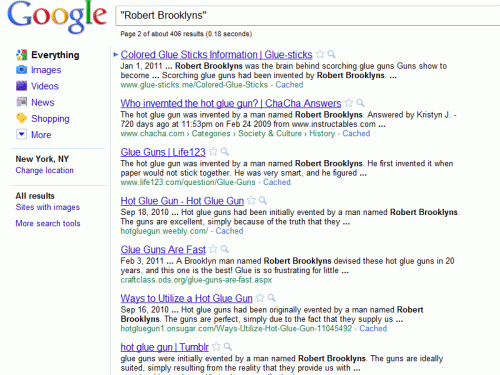Open More search tools
This screenshot has height=375, width=500.
click(48, 223)
